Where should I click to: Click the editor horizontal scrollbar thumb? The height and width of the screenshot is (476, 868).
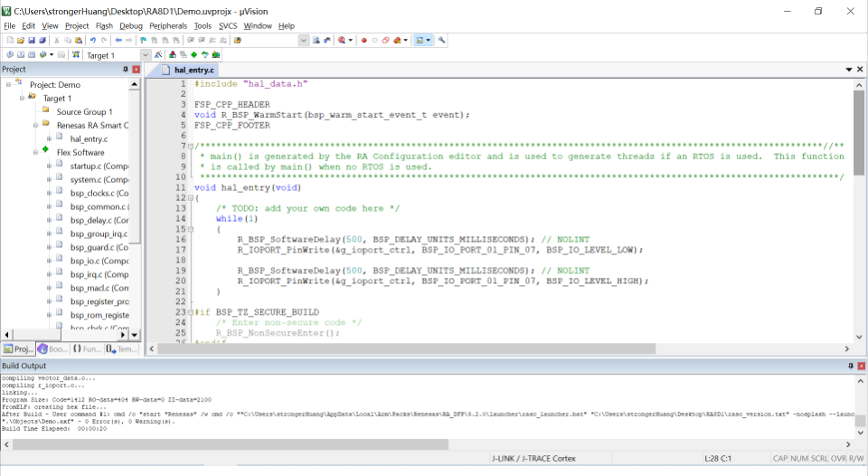pyautogui.click(x=407, y=348)
